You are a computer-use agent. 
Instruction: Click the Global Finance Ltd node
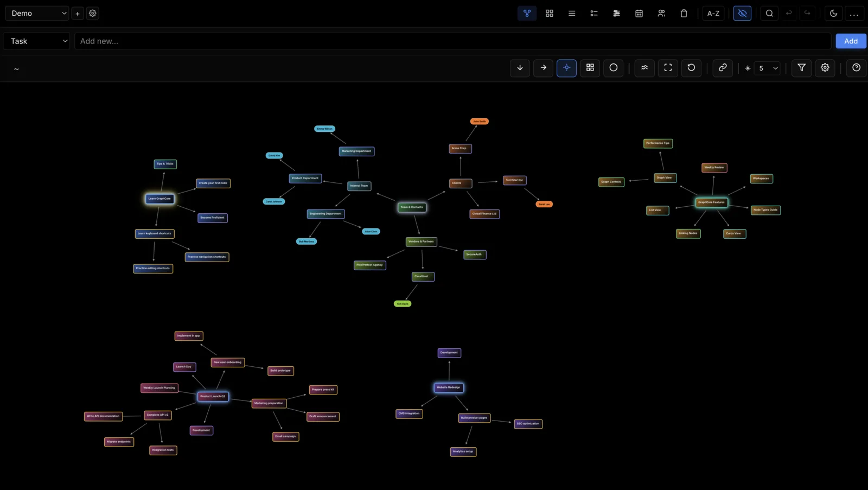(484, 214)
